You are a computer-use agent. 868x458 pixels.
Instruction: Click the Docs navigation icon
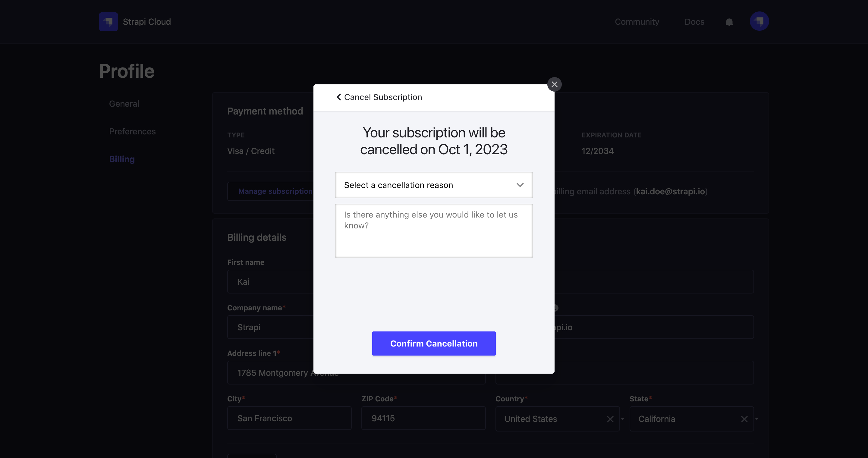[695, 21]
